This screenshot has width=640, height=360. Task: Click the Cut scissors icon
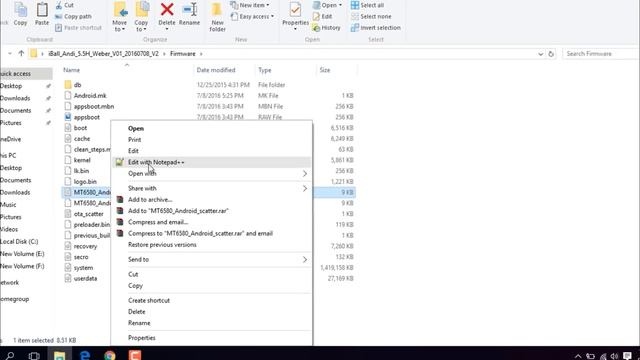pyautogui.click(x=59, y=5)
